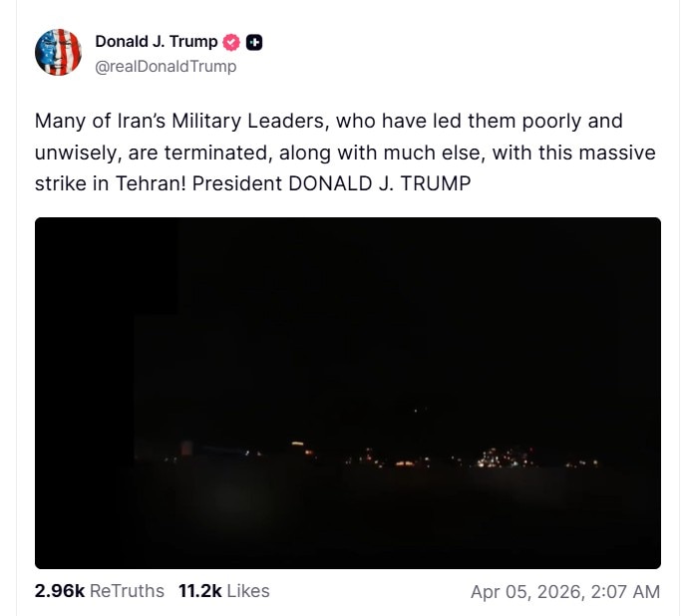Open the Donald J. Trump display name
The image size is (683, 616).
click(x=156, y=42)
